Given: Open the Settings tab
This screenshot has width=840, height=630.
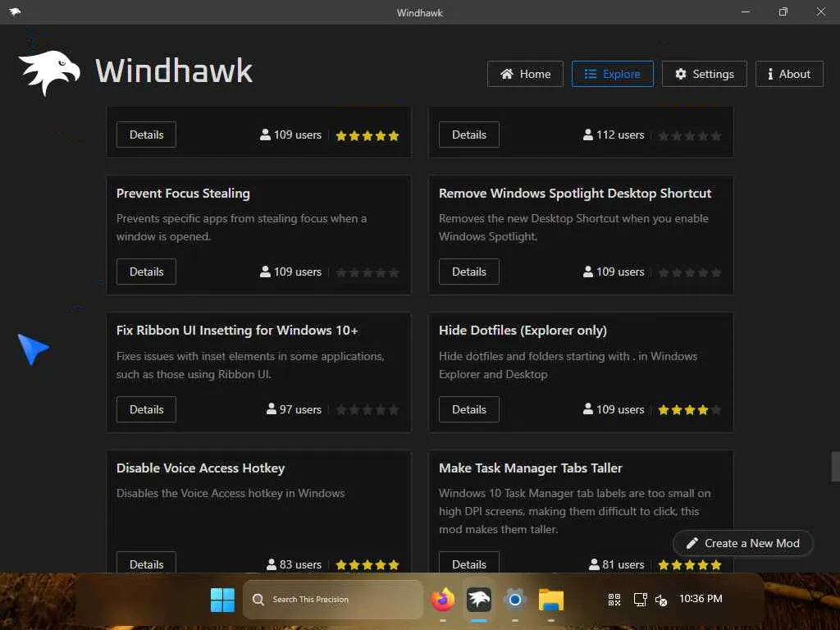Looking at the screenshot, I should click(705, 74).
